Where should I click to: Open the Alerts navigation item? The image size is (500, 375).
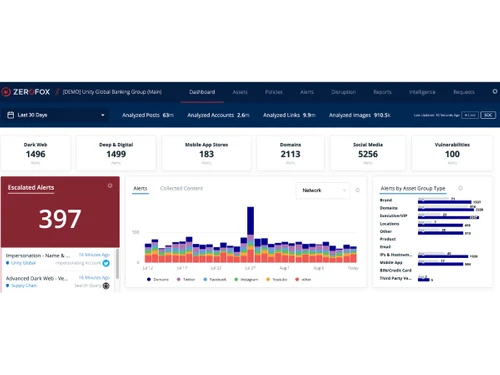[x=307, y=92]
